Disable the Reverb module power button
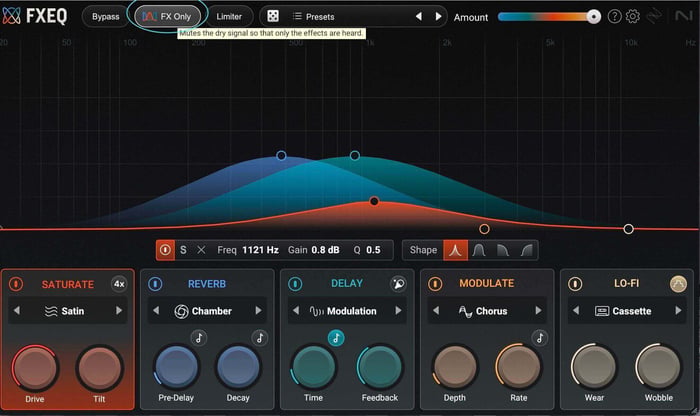The width and height of the screenshot is (700, 416). point(155,284)
